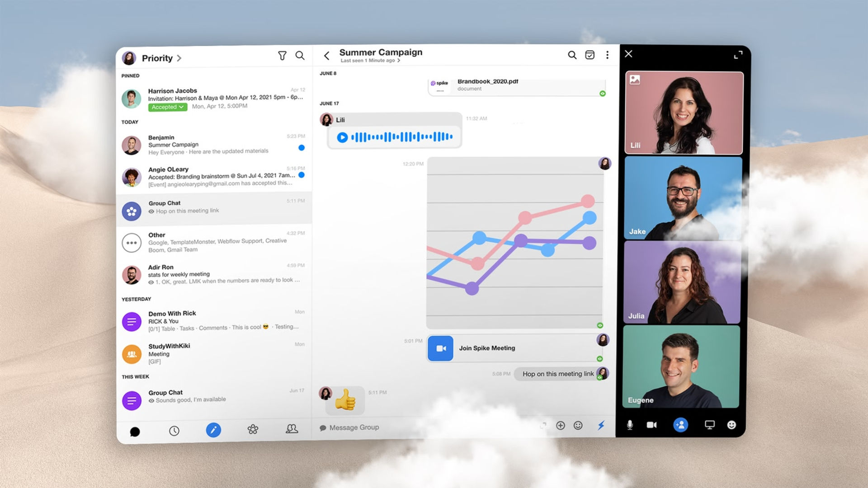Open Angie OLeary's conversation
868x488 pixels.
point(214,177)
